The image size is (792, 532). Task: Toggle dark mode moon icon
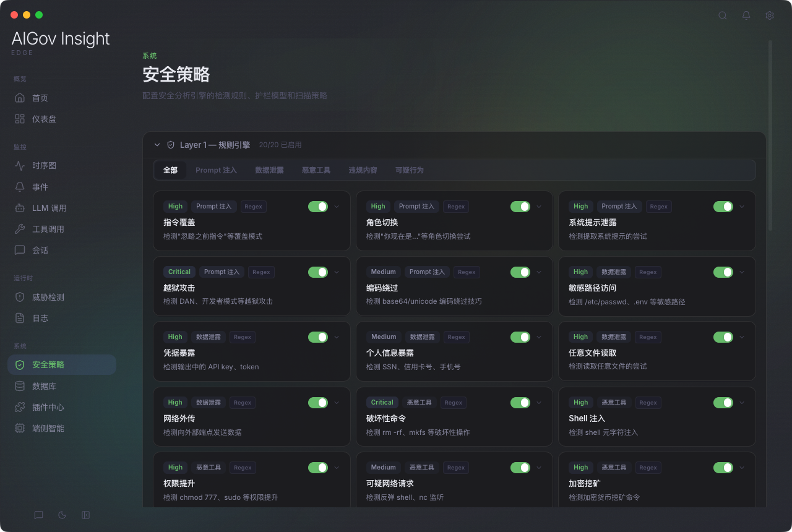click(62, 515)
